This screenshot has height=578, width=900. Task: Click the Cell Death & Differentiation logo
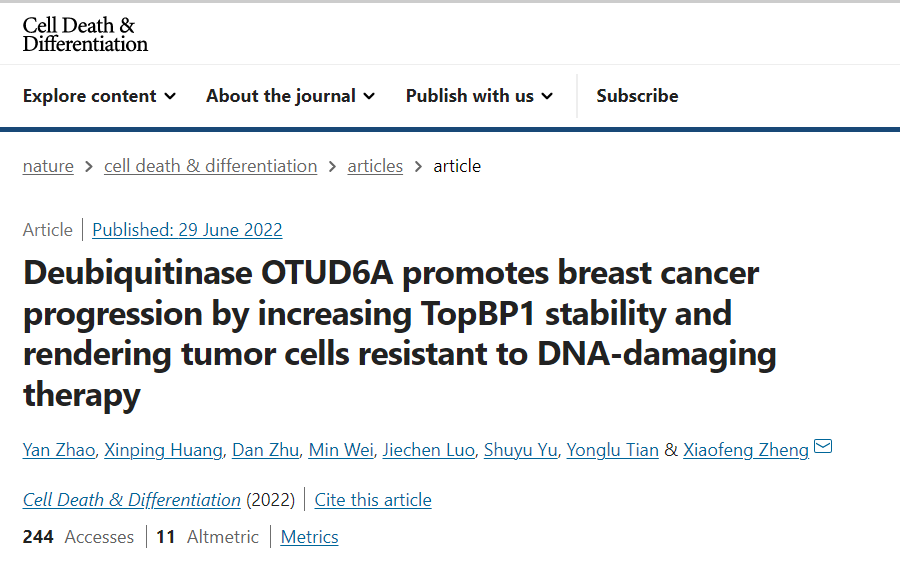(x=85, y=34)
